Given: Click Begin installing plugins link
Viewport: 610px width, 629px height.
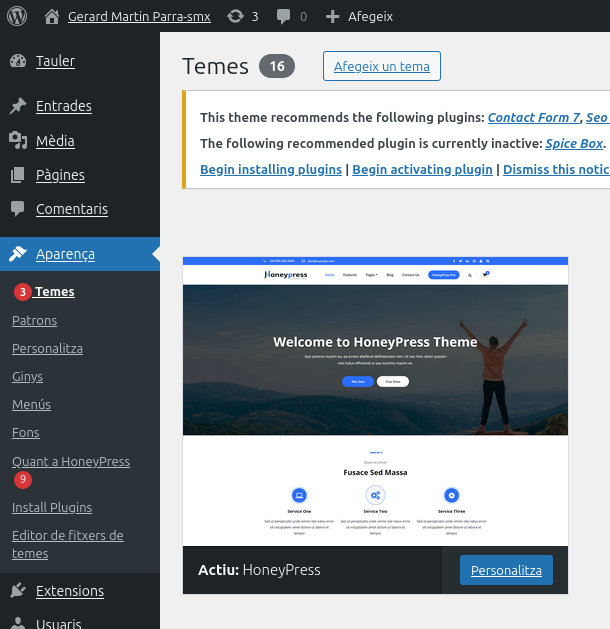Looking at the screenshot, I should pyautogui.click(x=271, y=169).
